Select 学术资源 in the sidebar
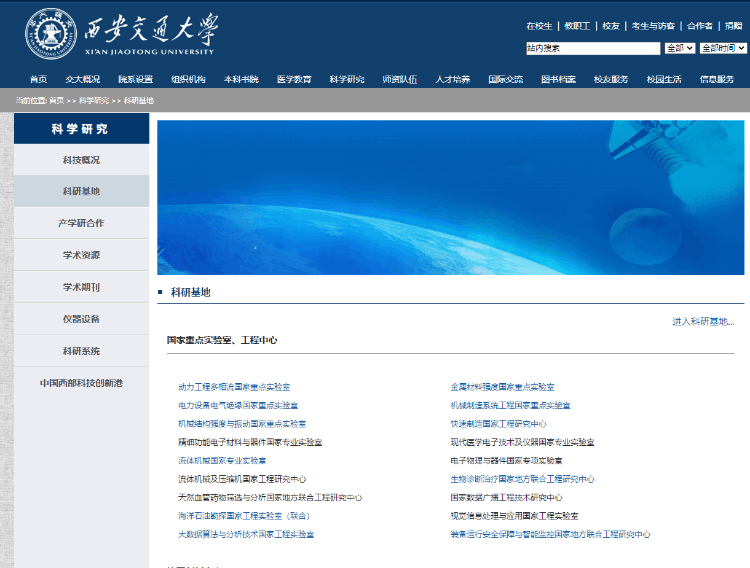 click(x=81, y=255)
